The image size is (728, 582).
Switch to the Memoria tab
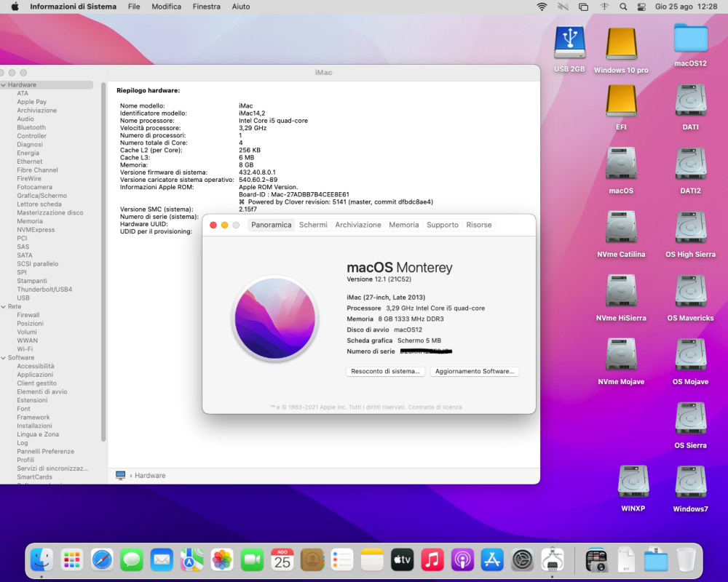[403, 225]
